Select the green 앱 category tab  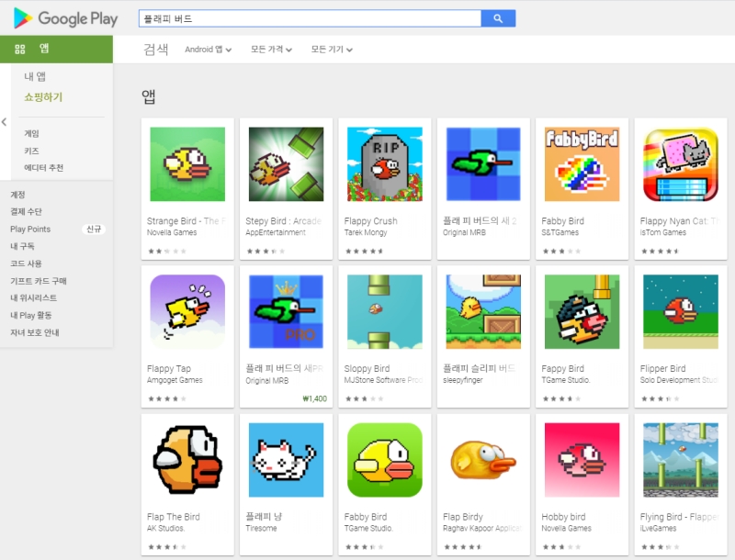56,49
